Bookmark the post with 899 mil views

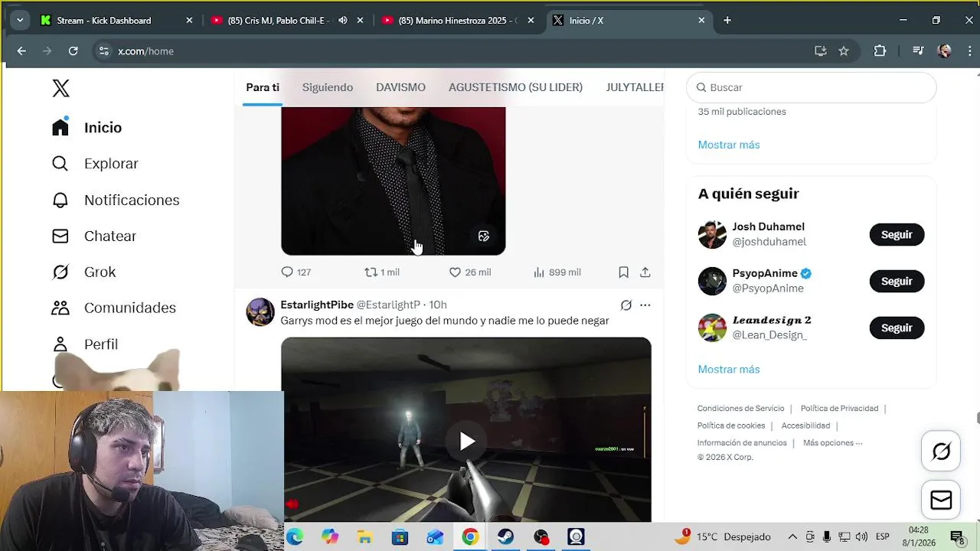[x=623, y=272]
